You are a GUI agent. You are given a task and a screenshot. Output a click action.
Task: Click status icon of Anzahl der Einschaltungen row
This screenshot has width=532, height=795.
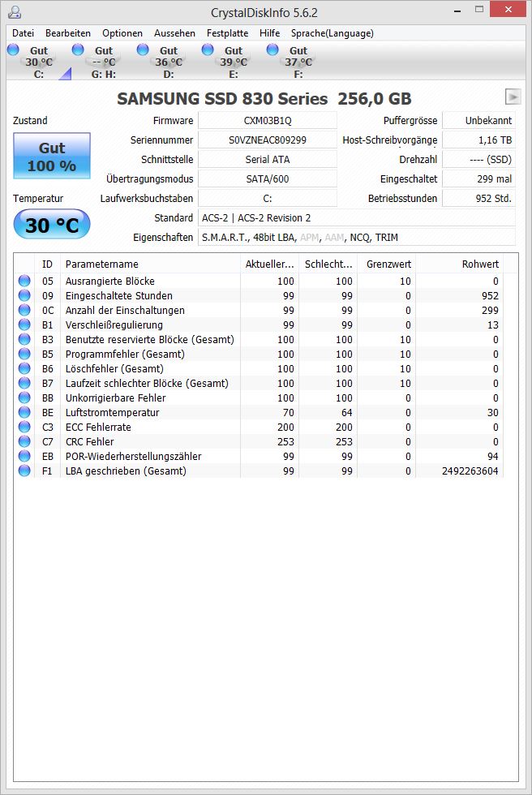click(24, 310)
